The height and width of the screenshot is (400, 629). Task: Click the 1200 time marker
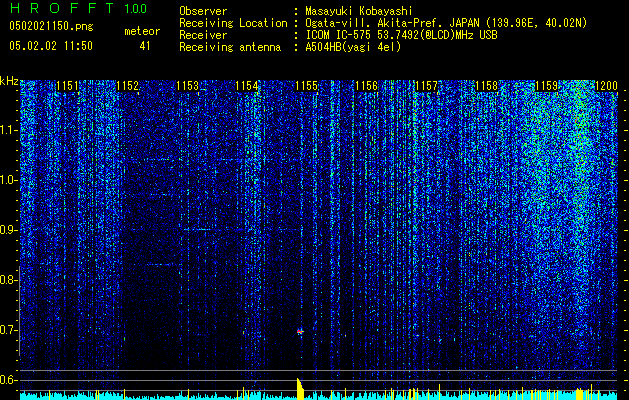pyautogui.click(x=606, y=86)
